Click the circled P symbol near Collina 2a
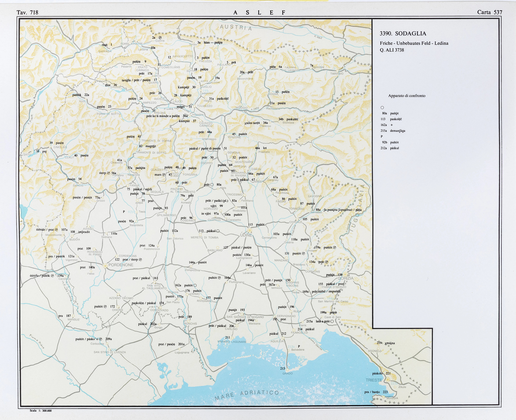Image resolution: width=516 pixels, height=420 pixels. [160, 38]
